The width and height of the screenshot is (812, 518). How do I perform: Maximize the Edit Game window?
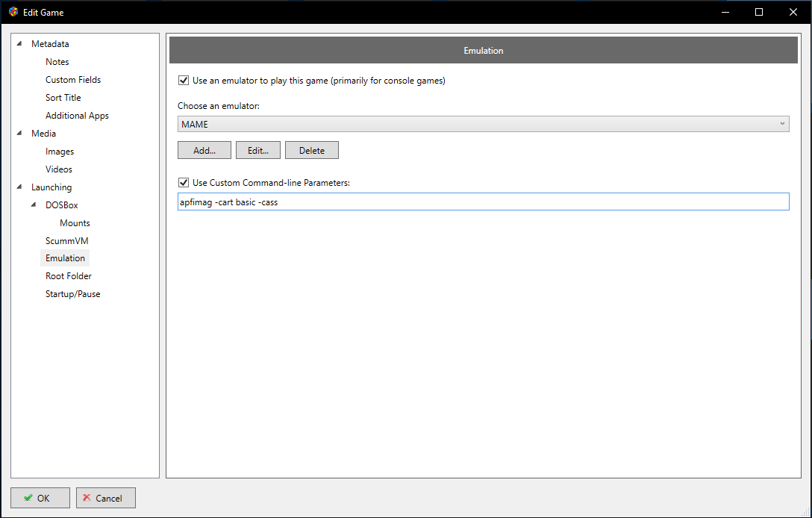[759, 12]
